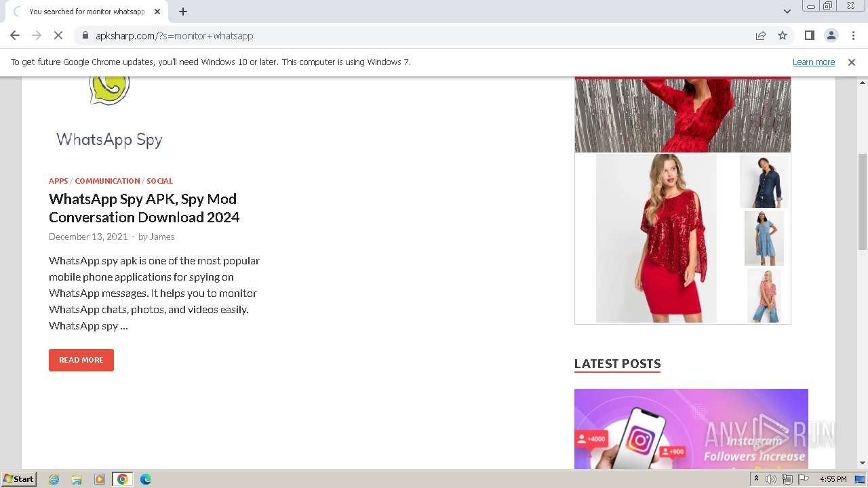Open the COMMUNICATION category link
The height and width of the screenshot is (488, 868).
click(107, 181)
